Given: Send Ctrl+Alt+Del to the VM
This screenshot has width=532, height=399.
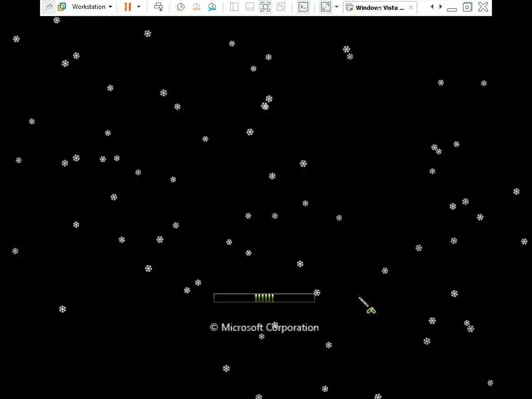Looking at the screenshot, I should pos(158,7).
